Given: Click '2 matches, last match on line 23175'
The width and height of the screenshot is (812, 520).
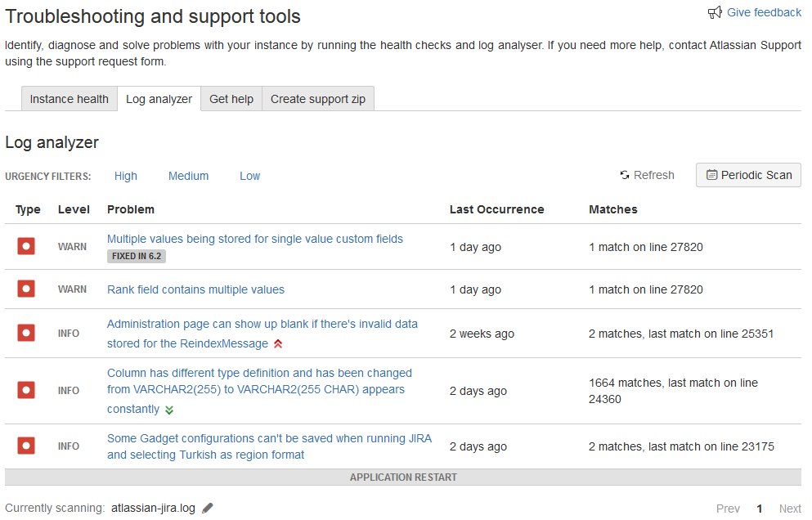Looking at the screenshot, I should click(681, 446).
